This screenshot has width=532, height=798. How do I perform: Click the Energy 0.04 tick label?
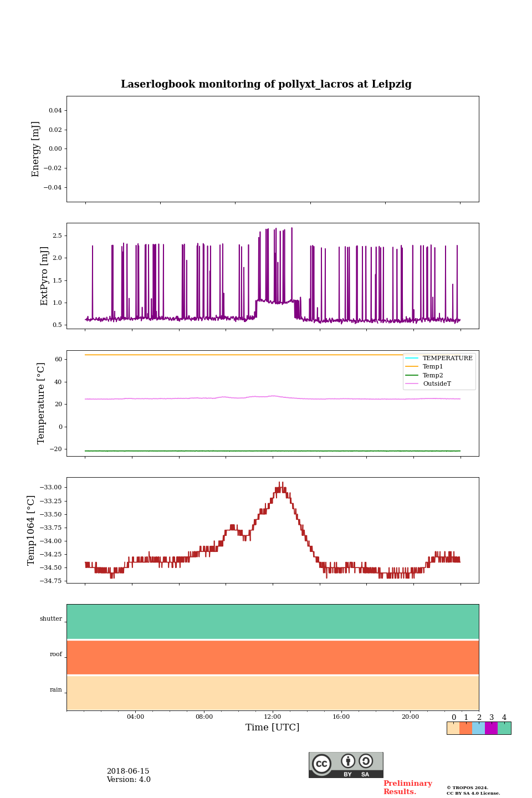click(55, 111)
